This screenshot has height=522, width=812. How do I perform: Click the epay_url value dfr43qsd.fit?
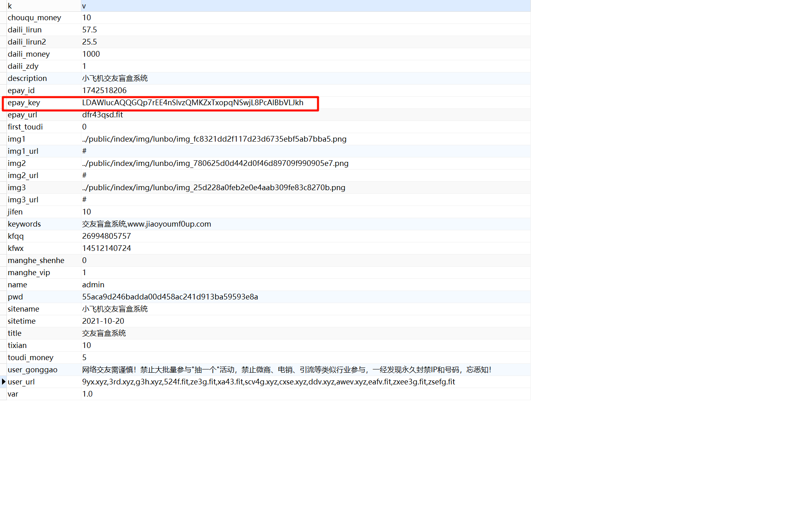tap(102, 115)
